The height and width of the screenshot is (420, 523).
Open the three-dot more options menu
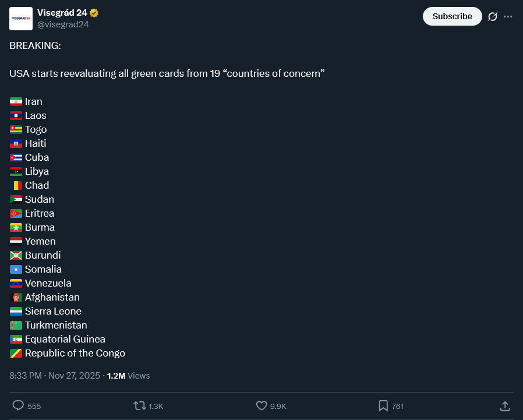point(508,16)
